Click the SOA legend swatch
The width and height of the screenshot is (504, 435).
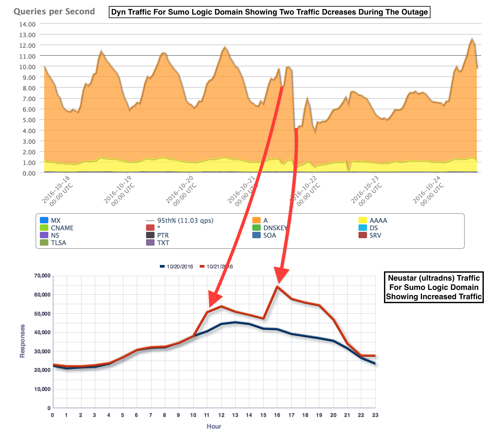[256, 235]
